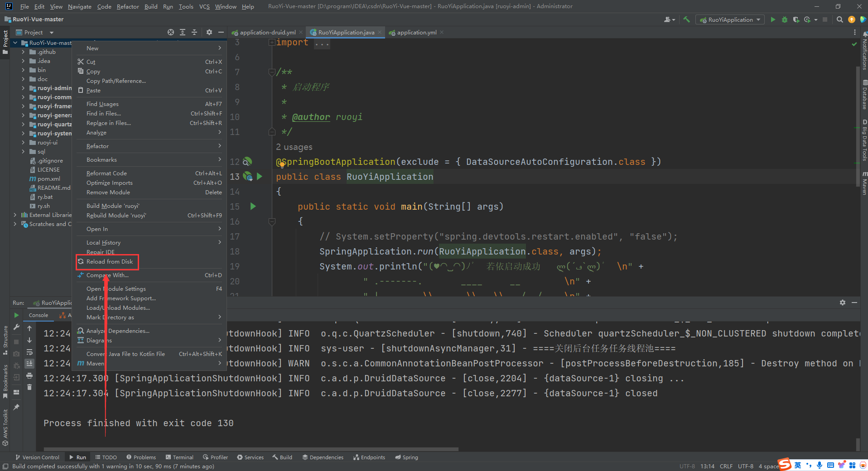This screenshot has width=868, height=471.
Task: Hide the Project tool window
Action: point(221,32)
